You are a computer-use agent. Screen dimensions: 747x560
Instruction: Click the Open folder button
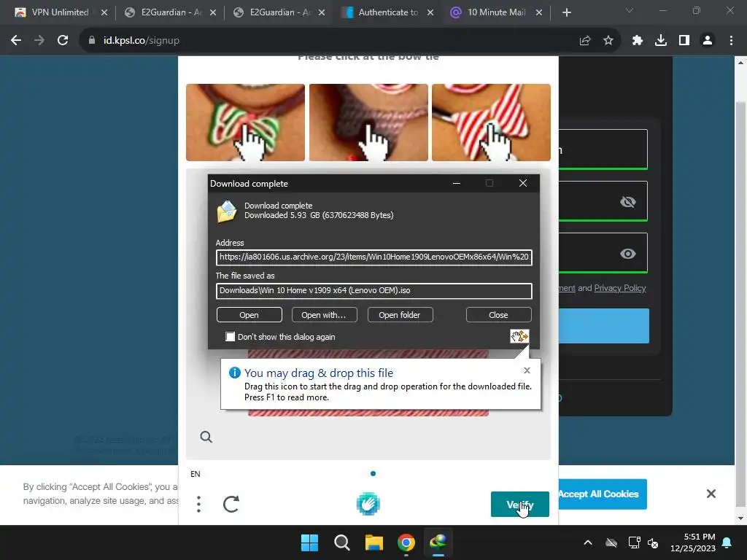pyautogui.click(x=400, y=315)
